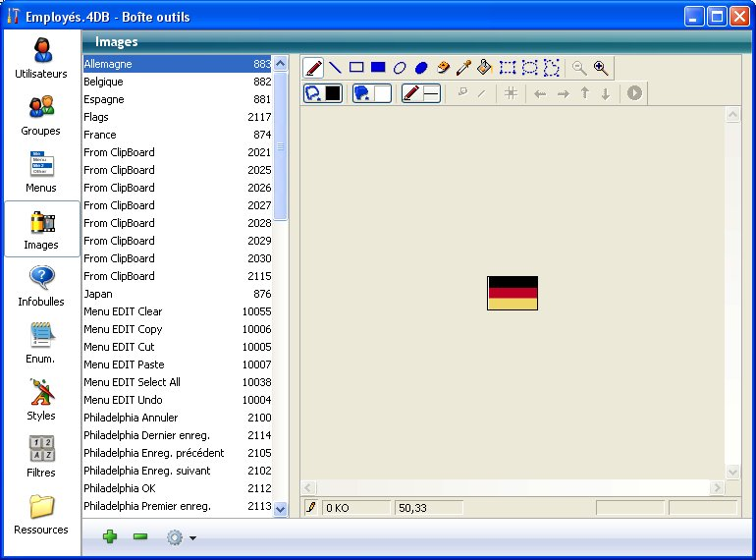
Task: Activate the eyedropper color picker tool
Action: 463,68
